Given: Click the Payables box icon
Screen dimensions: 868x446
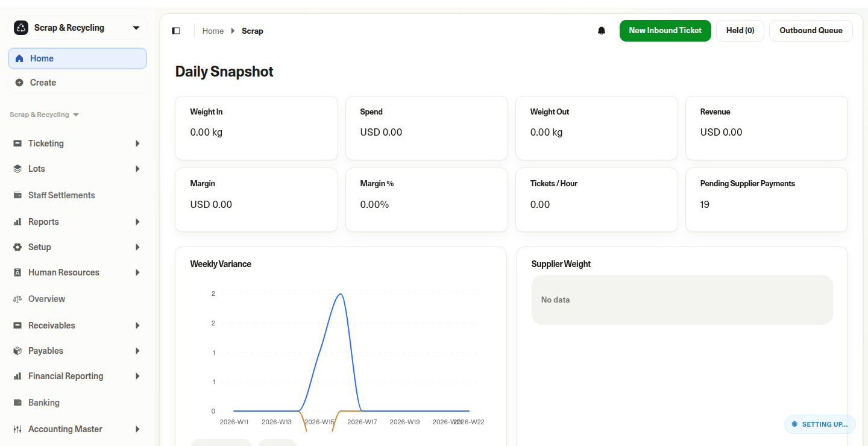Looking at the screenshot, I should pos(17,351).
